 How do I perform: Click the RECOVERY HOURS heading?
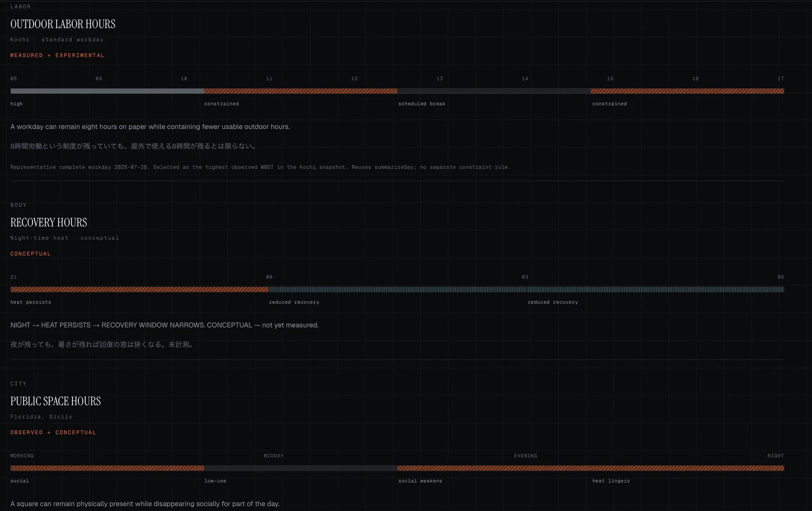(49, 223)
